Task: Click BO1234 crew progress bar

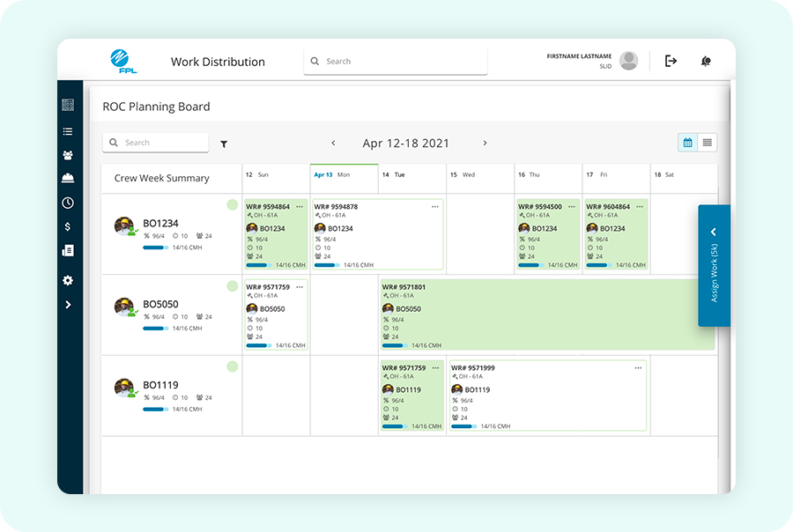Action: click(x=156, y=248)
